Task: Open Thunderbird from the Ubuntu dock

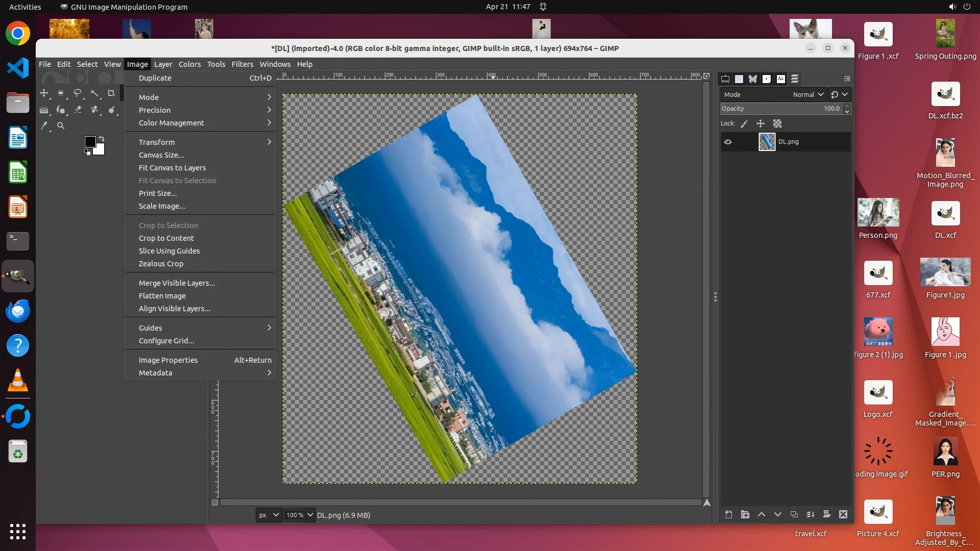Action: [x=18, y=311]
